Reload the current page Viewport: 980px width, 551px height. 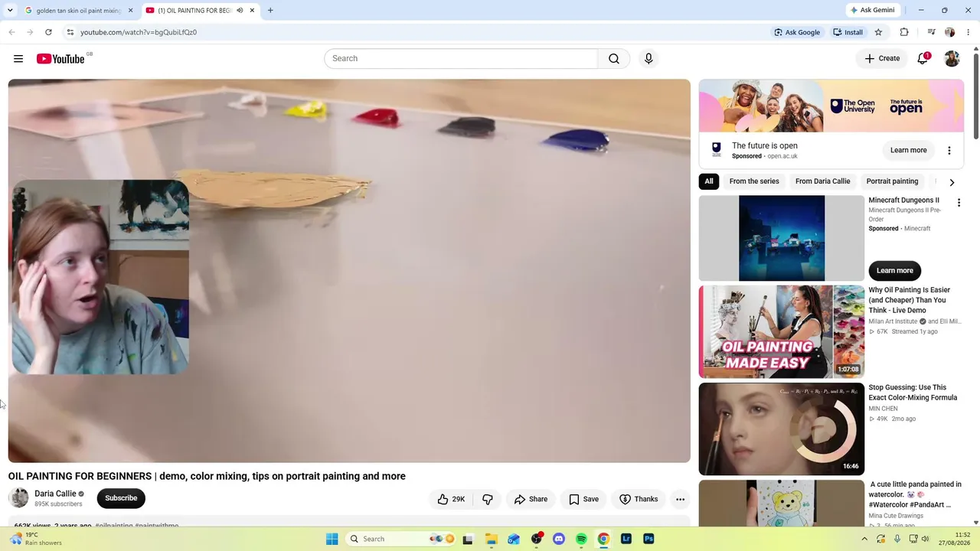tap(48, 32)
